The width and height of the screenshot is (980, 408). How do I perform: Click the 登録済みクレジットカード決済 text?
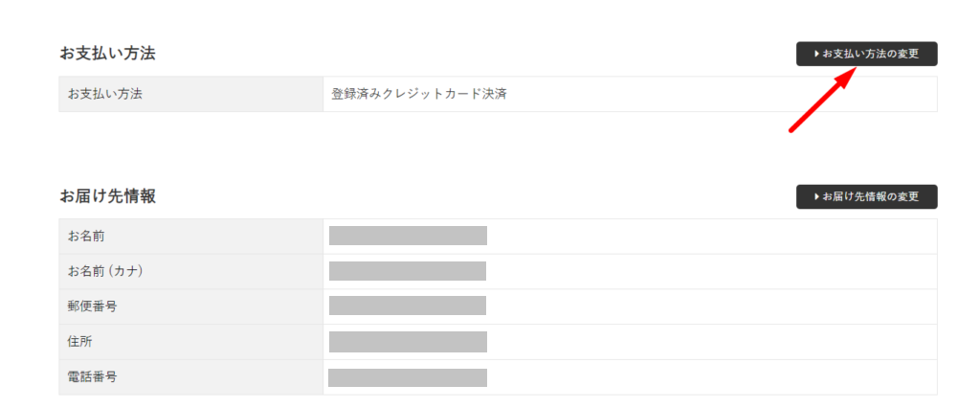tap(418, 94)
